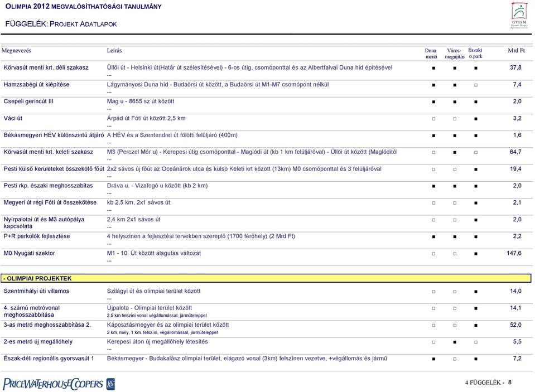Viewport: 535px width, 392px height.
Task: Click the Északi o.park marker for M0 Nyugati szektor
Action: pos(476,254)
